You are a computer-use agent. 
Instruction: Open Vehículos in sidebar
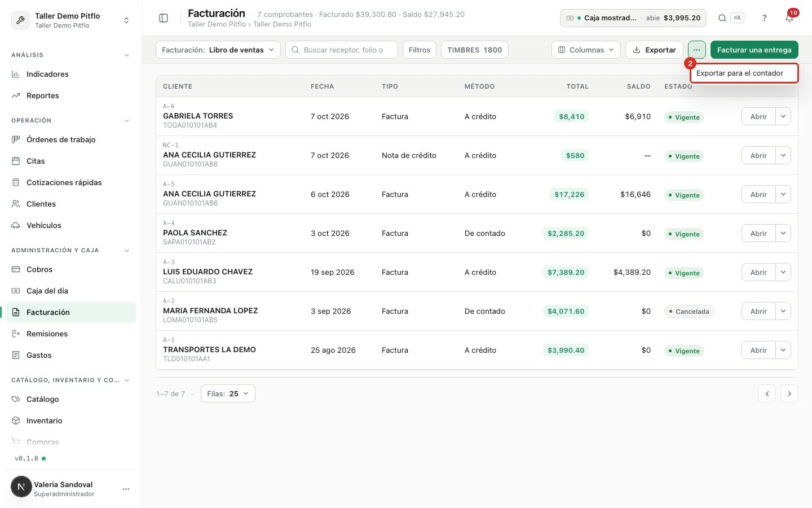click(70, 225)
